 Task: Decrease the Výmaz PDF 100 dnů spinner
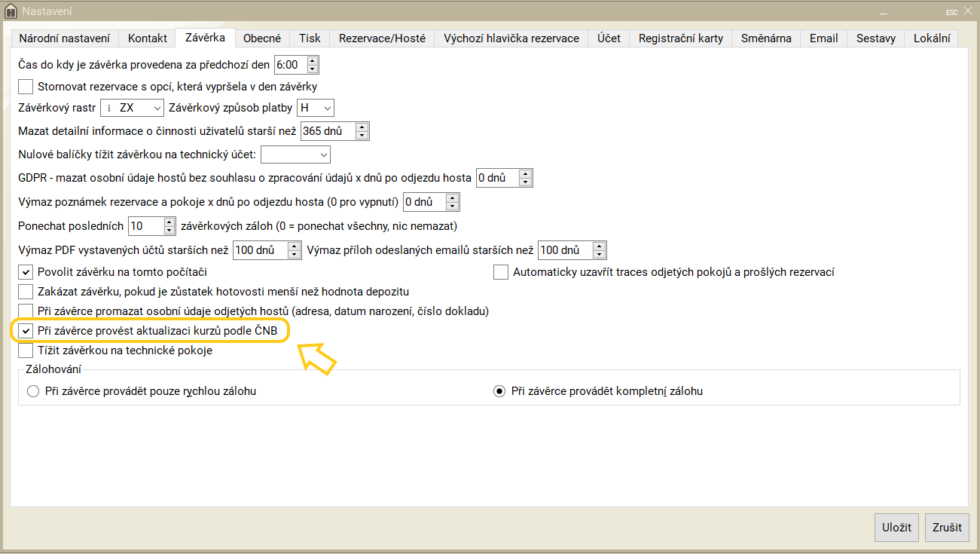click(295, 255)
